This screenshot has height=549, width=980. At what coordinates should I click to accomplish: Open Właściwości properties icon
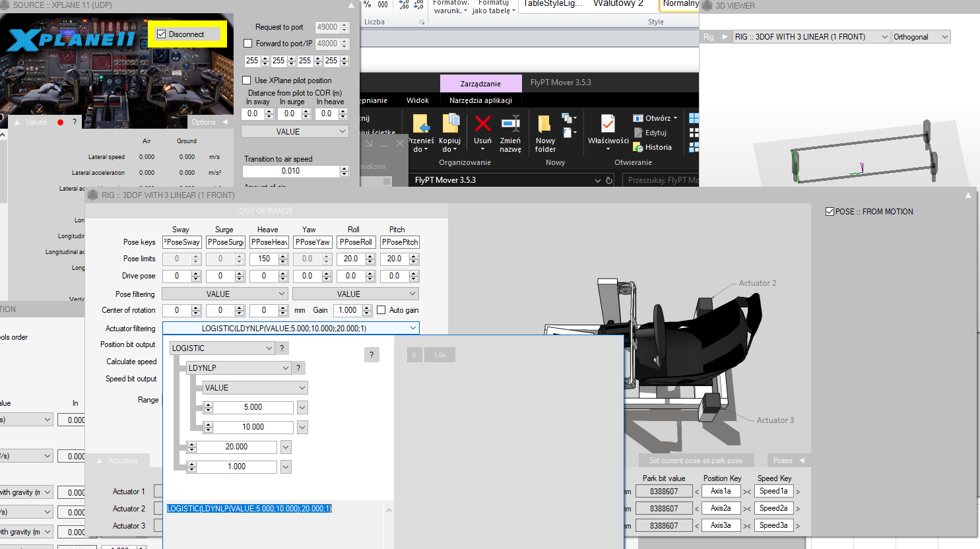click(608, 124)
